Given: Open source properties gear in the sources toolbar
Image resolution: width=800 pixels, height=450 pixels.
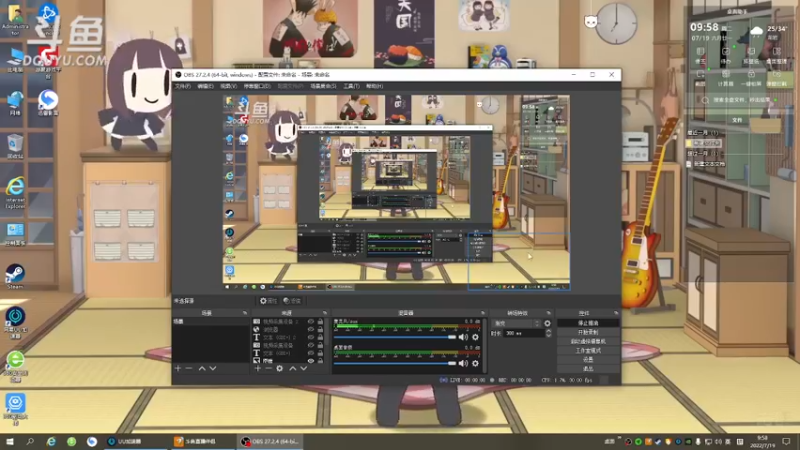Looking at the screenshot, I should pos(280,368).
